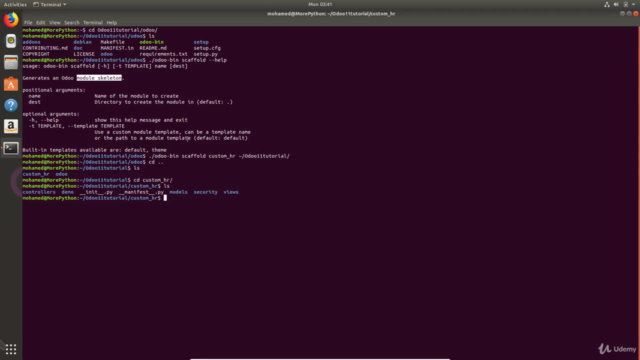Click the highlighted 'module skeleton' text
The image size is (640, 360).
[x=99, y=78]
